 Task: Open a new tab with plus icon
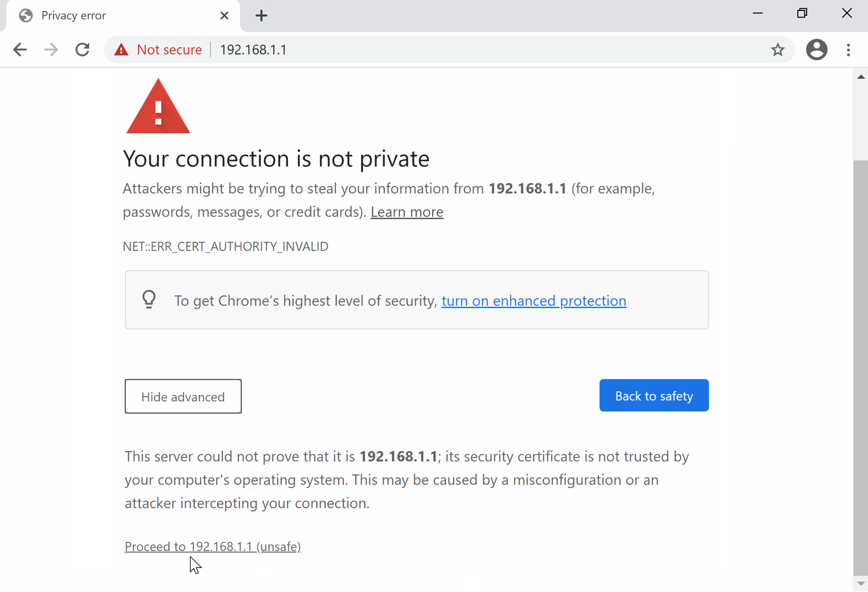pyautogui.click(x=261, y=16)
